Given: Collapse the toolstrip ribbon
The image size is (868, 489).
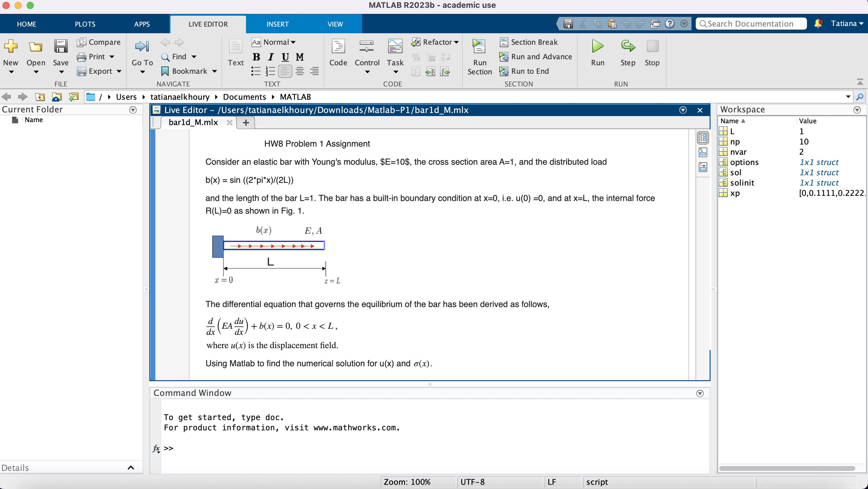Looking at the screenshot, I should click(x=860, y=82).
